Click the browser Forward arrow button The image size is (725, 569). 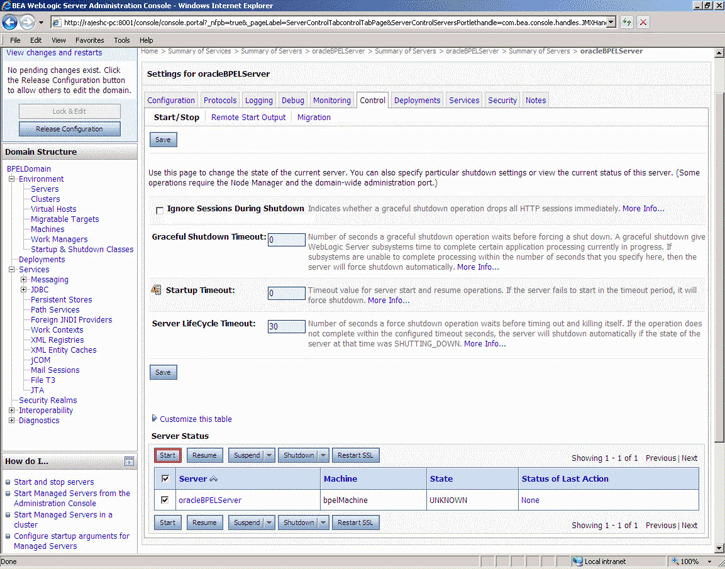[27, 22]
